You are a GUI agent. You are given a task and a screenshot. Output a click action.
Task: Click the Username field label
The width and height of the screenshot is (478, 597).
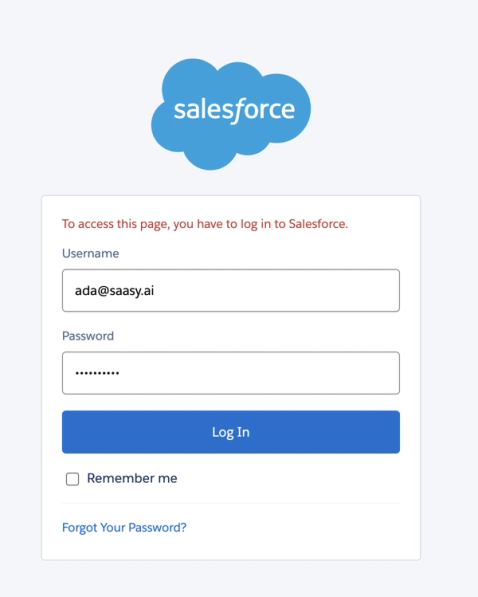[90, 253]
